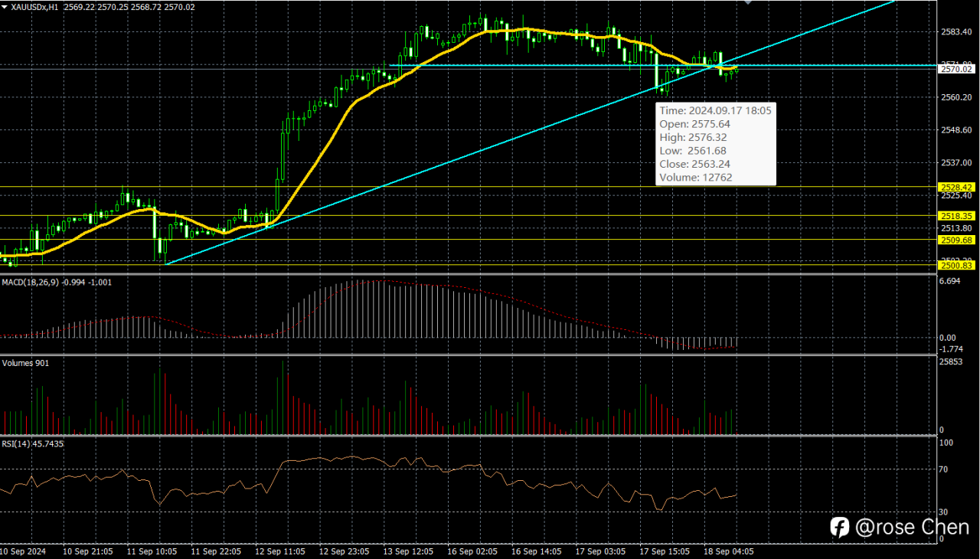The height and width of the screenshot is (559, 980).
Task: Select the RSI(14) indicator label
Action: pyautogui.click(x=16, y=443)
